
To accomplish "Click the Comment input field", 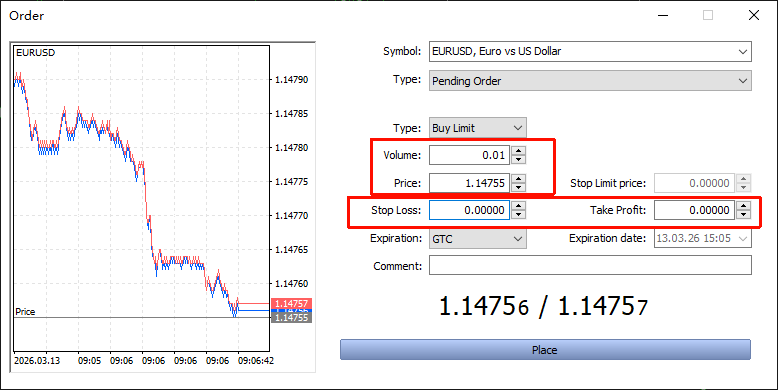I will point(590,265).
